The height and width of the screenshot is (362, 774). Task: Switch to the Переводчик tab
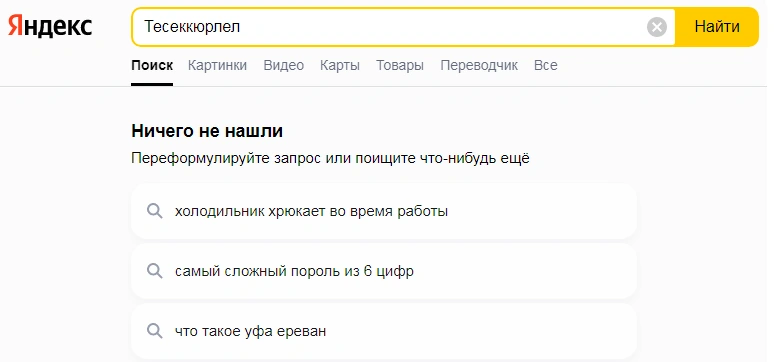point(479,66)
